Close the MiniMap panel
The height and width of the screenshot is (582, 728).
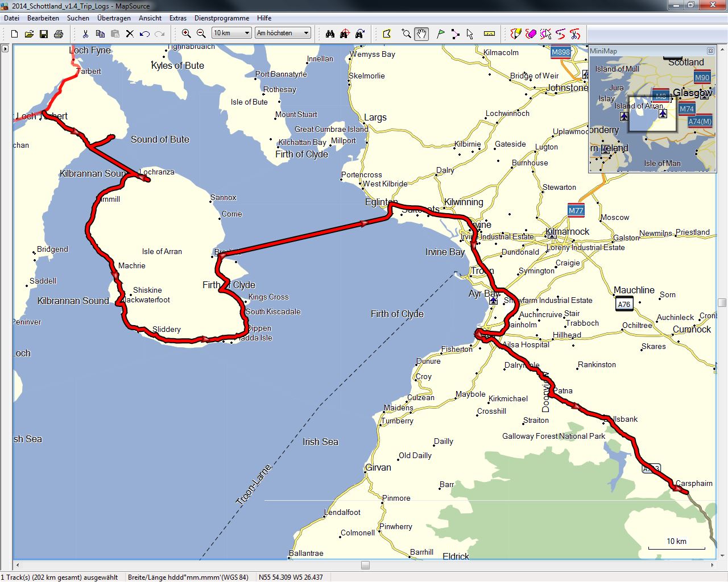710,51
